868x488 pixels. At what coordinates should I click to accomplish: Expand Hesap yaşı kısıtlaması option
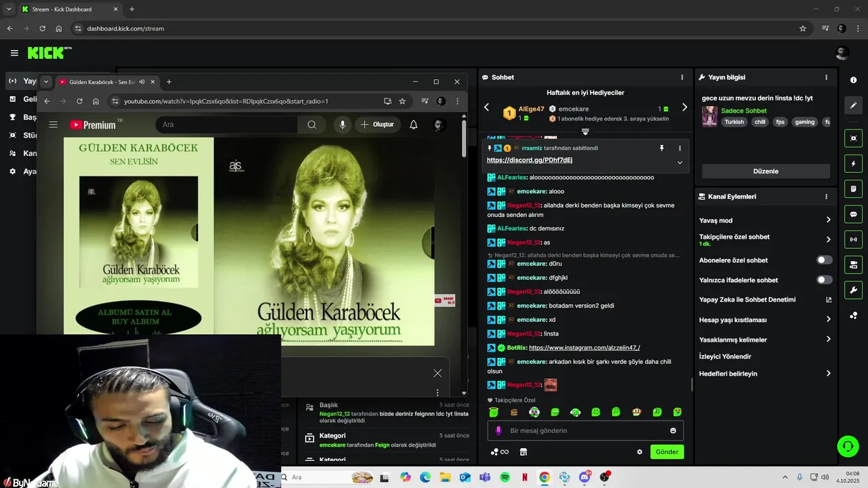pyautogui.click(x=765, y=319)
